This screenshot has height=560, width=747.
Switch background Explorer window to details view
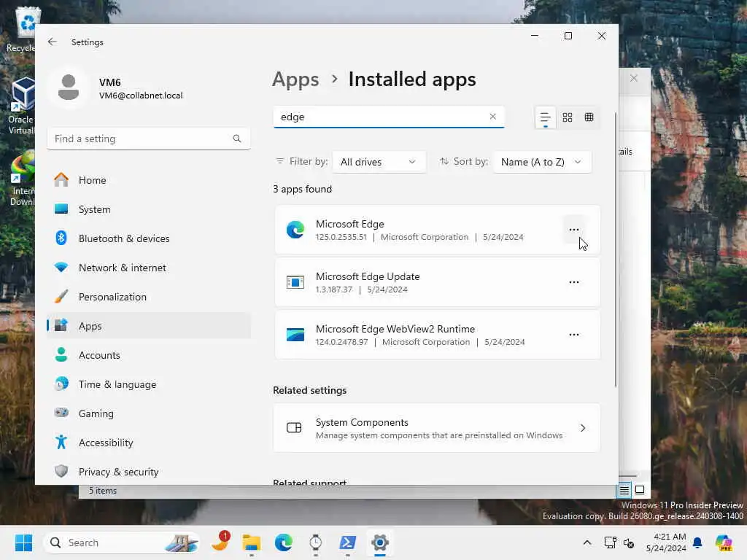[x=624, y=490]
